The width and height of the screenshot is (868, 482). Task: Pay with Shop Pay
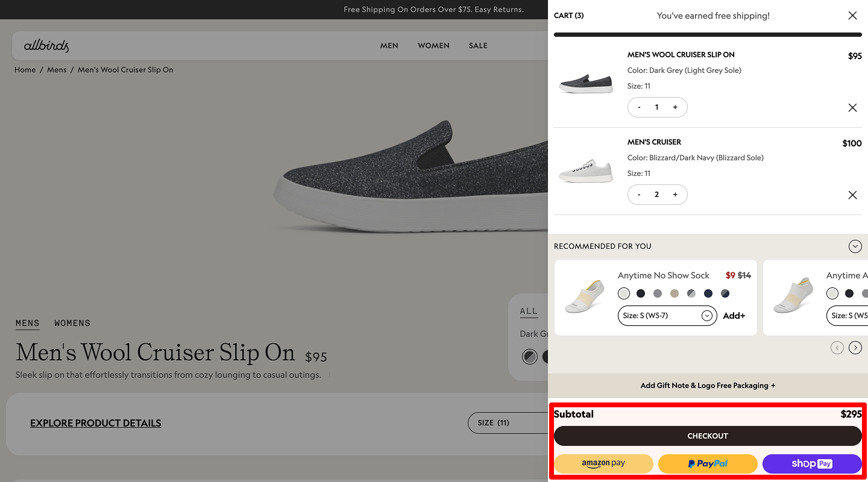pos(811,464)
